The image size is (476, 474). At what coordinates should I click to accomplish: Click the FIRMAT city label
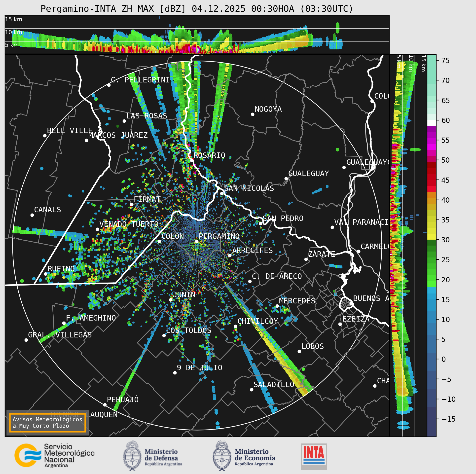147,199
